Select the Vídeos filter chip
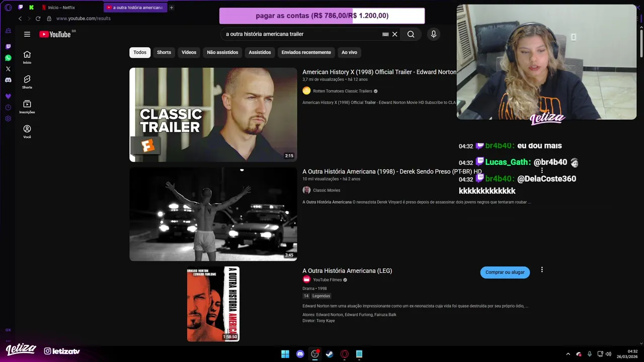This screenshot has width=644, height=362. 189,52
